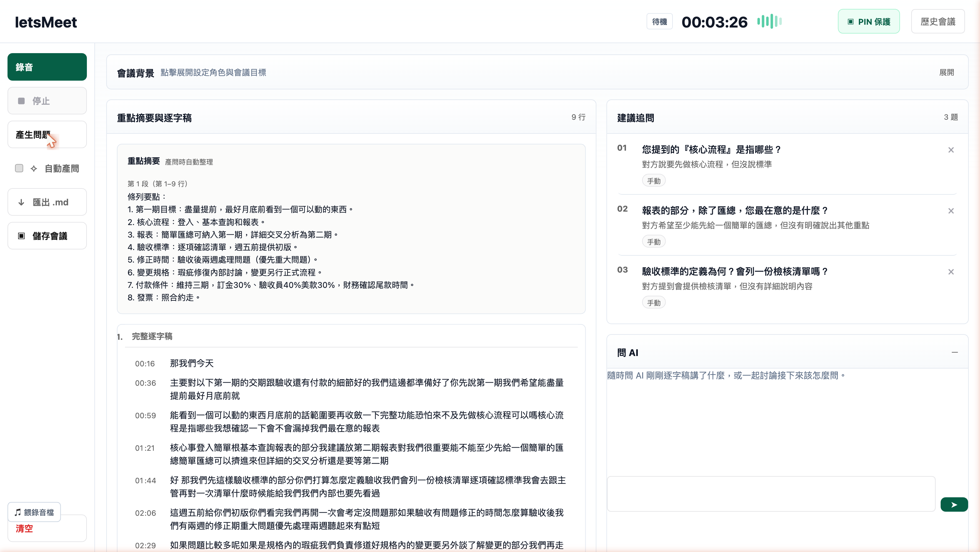980x552 pixels.
Task: Click the 重點摘要與逐字稿 panel title
Action: pyautogui.click(x=154, y=118)
